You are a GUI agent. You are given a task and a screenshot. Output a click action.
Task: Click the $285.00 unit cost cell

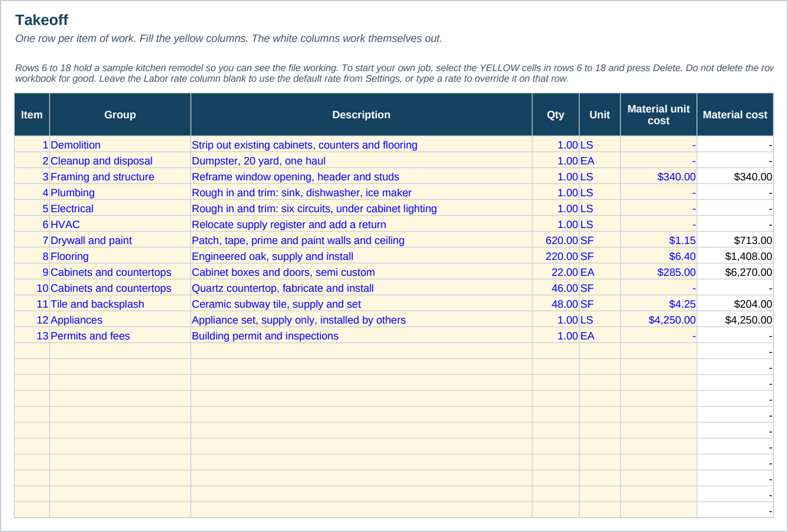pyautogui.click(x=659, y=272)
